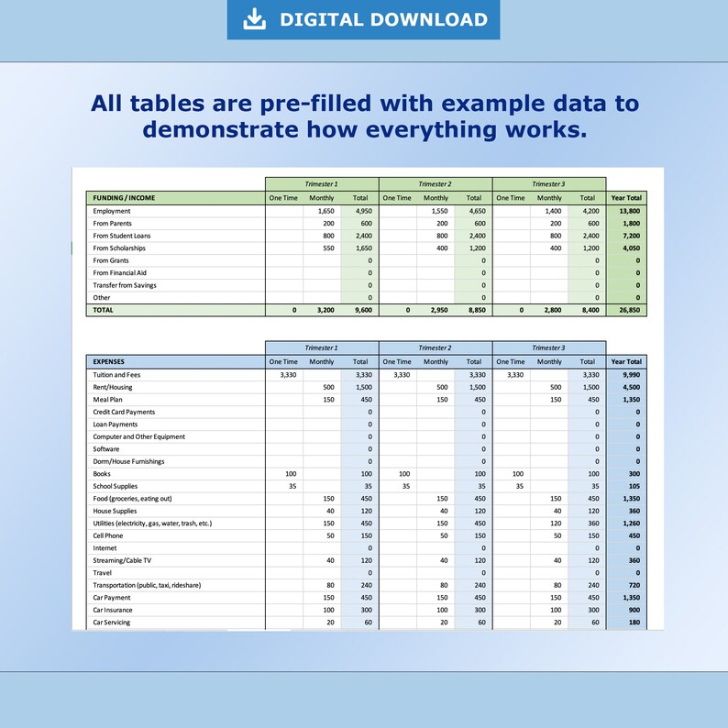Viewport: 728px width, 728px height.
Task: Click Utilities Trimester 3 monthly value 120
Action: [549, 524]
